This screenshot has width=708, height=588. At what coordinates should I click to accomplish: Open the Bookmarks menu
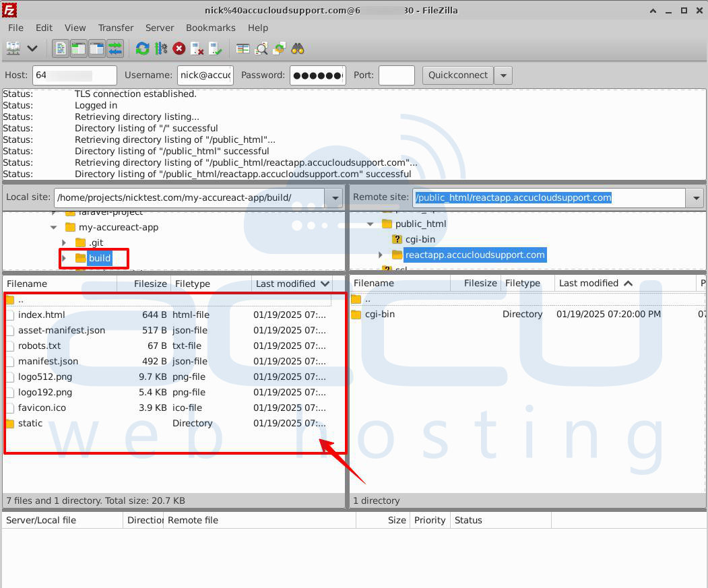pyautogui.click(x=210, y=28)
